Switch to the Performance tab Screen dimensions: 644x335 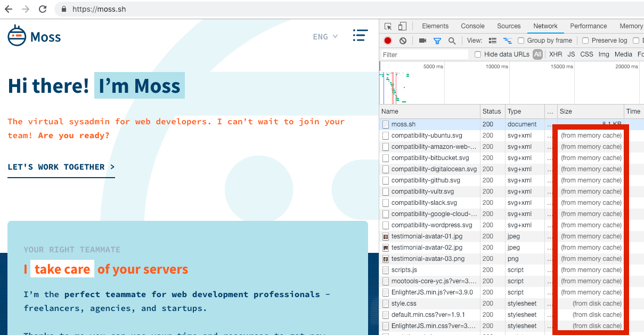[x=588, y=26]
